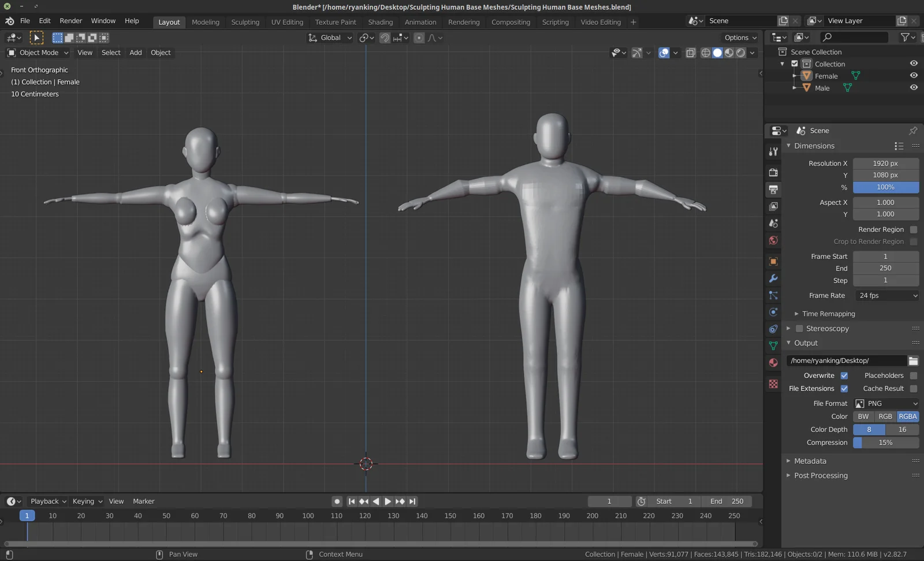Open the World properties tab
The image size is (924, 561).
[773, 241]
